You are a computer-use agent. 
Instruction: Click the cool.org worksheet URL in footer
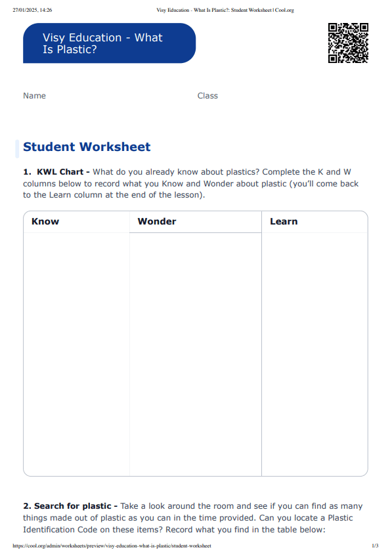[112, 546]
